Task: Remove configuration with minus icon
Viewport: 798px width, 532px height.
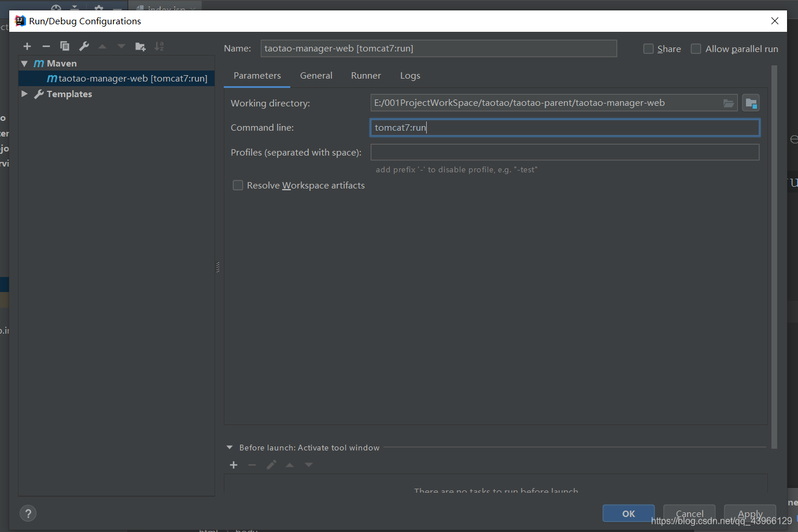Action: [x=46, y=46]
